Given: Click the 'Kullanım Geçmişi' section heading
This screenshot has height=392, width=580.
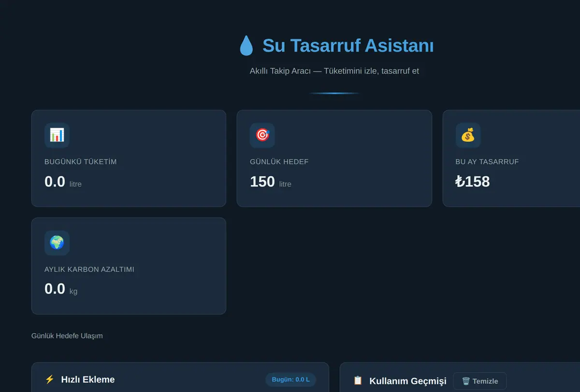Looking at the screenshot, I should coord(408,381).
